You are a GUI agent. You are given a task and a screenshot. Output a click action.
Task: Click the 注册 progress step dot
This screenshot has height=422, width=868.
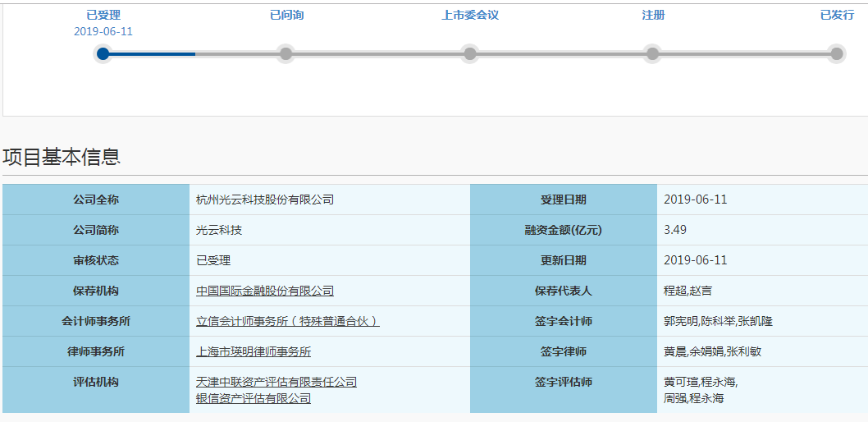point(653,53)
